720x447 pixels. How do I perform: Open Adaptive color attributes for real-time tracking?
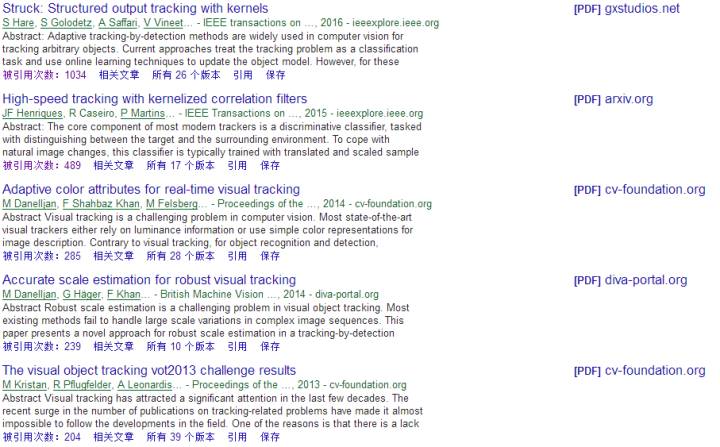point(151,189)
